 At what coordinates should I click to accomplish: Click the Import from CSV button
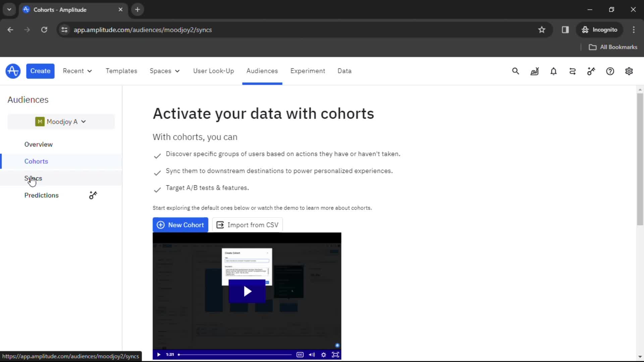click(247, 225)
